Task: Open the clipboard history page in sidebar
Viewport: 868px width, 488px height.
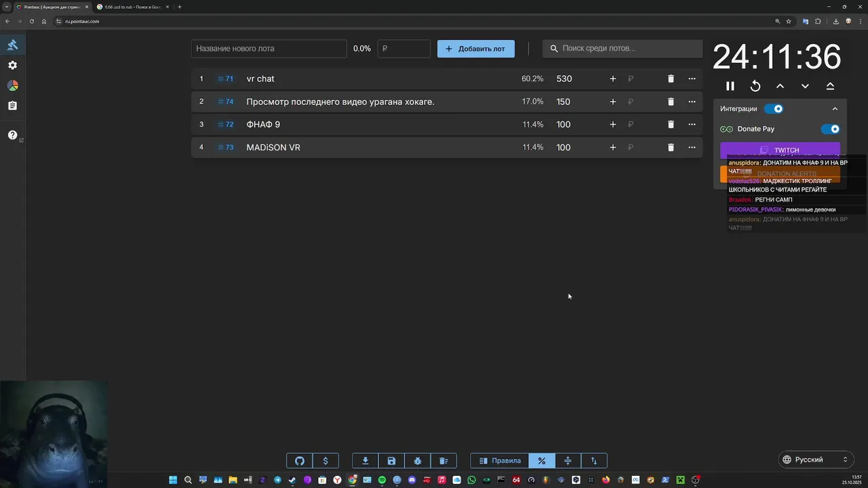Action: [12, 106]
